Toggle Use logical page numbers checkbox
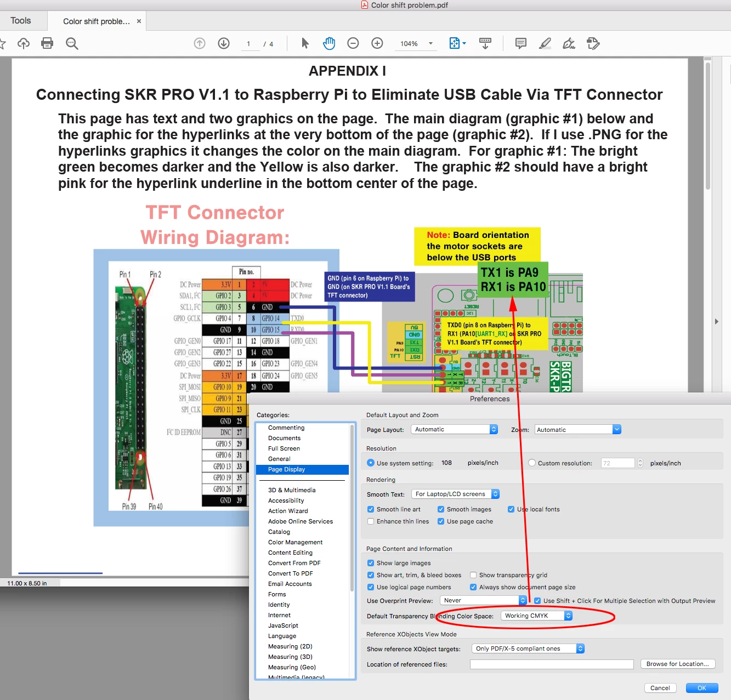Screen dimensions: 731x700 pos(371,587)
